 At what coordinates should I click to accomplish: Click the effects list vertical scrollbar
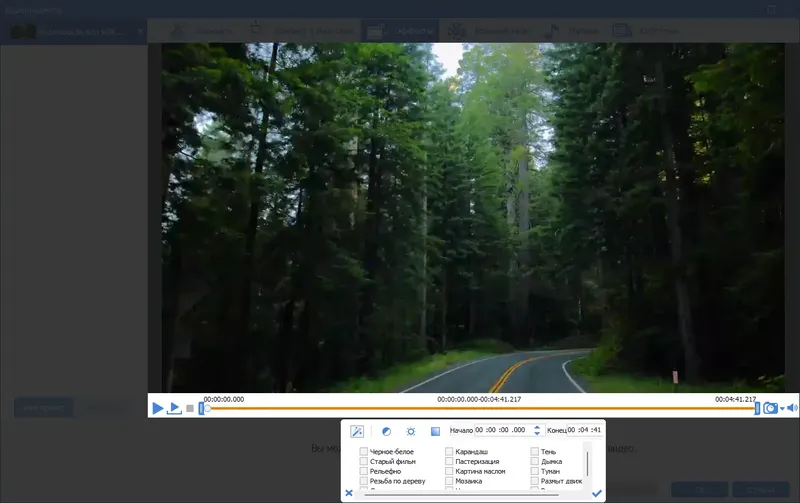point(587,464)
